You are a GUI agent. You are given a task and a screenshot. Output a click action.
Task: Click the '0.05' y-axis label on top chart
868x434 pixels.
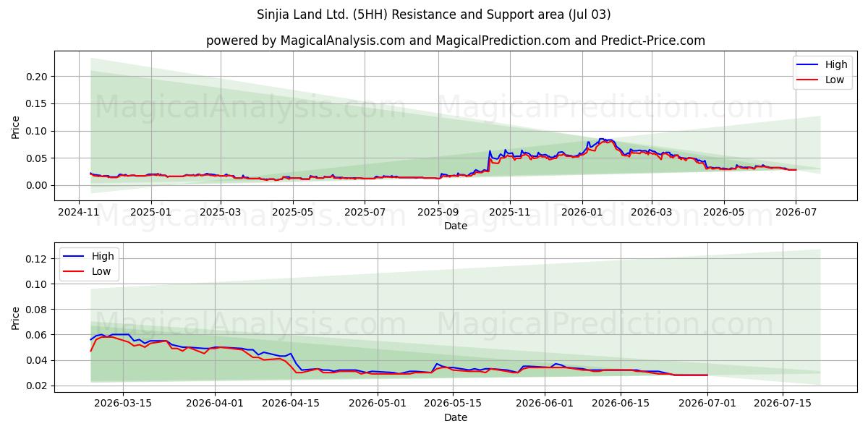point(37,158)
